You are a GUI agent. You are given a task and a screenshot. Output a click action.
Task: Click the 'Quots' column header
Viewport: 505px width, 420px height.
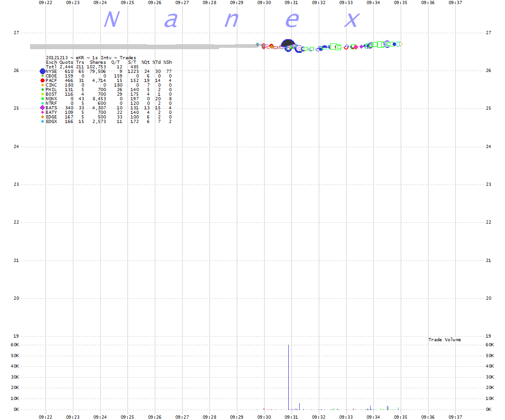[66, 62]
